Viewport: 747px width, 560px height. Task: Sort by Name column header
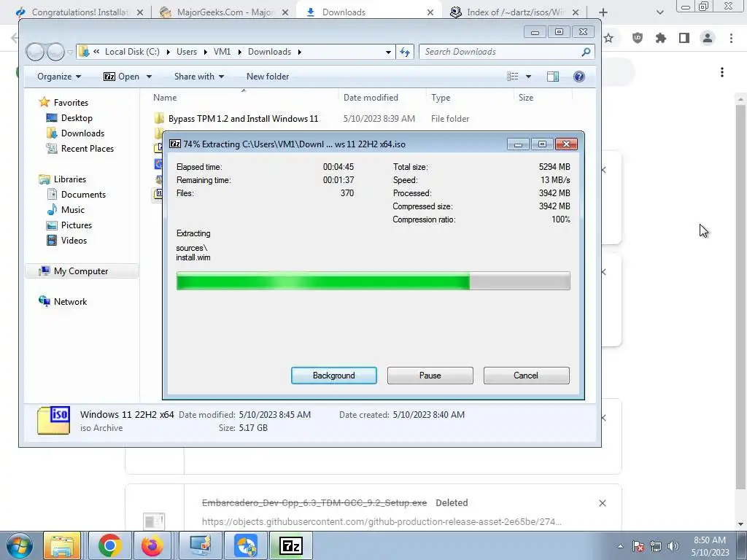click(x=165, y=98)
